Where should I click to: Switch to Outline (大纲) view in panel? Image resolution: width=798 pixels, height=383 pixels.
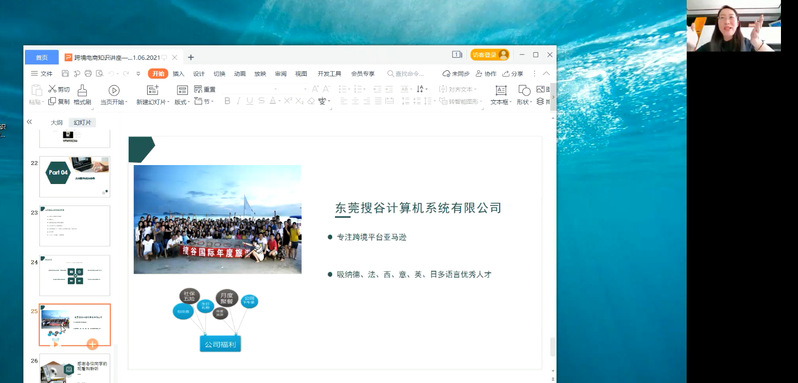pos(56,123)
